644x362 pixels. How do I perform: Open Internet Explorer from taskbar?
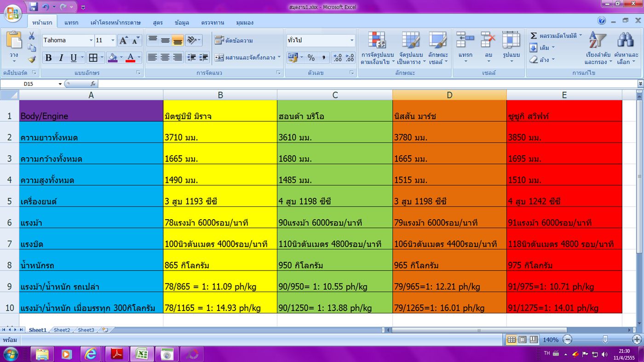(x=91, y=354)
